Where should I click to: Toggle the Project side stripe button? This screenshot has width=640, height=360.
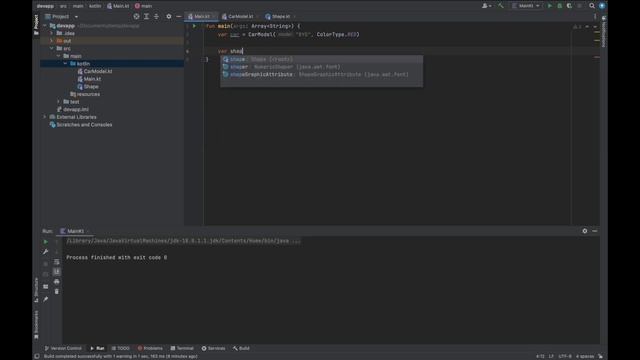click(x=36, y=24)
